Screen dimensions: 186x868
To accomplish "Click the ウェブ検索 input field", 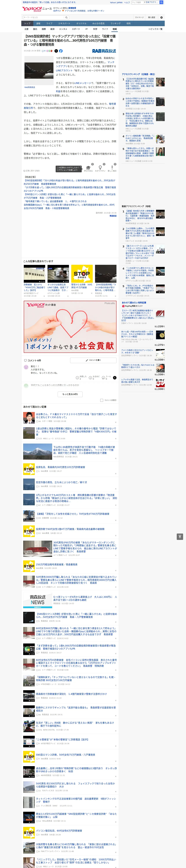I will pyautogui.click(x=137, y=2).
